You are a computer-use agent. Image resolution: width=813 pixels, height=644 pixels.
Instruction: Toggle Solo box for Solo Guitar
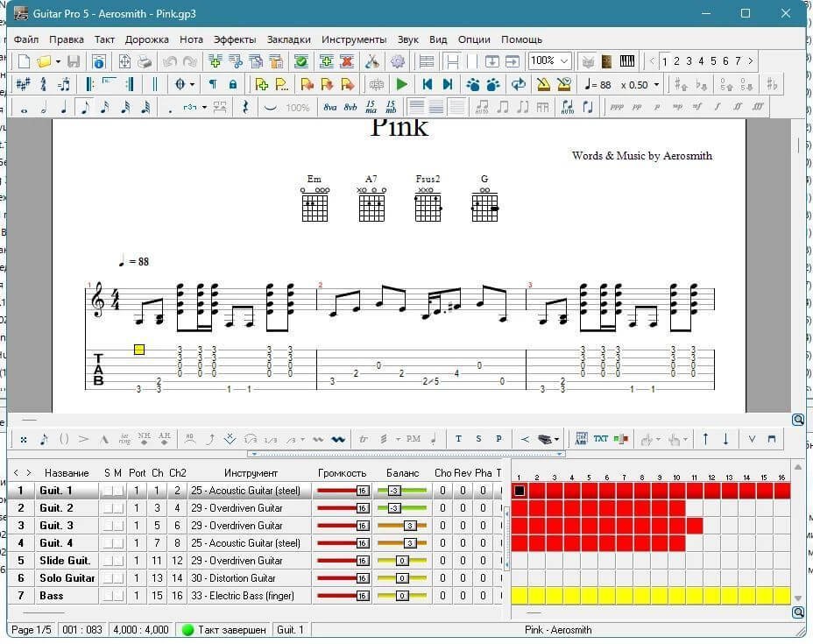[108, 578]
